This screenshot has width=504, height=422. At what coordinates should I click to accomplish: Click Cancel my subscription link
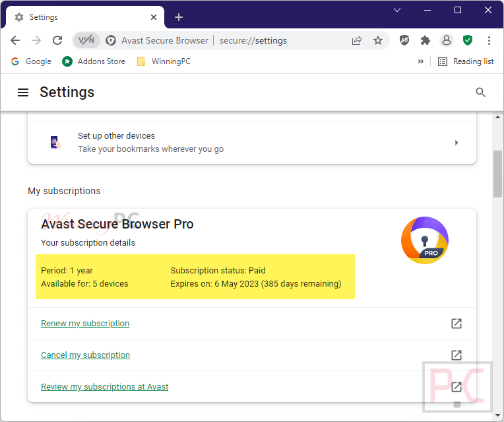pos(86,355)
